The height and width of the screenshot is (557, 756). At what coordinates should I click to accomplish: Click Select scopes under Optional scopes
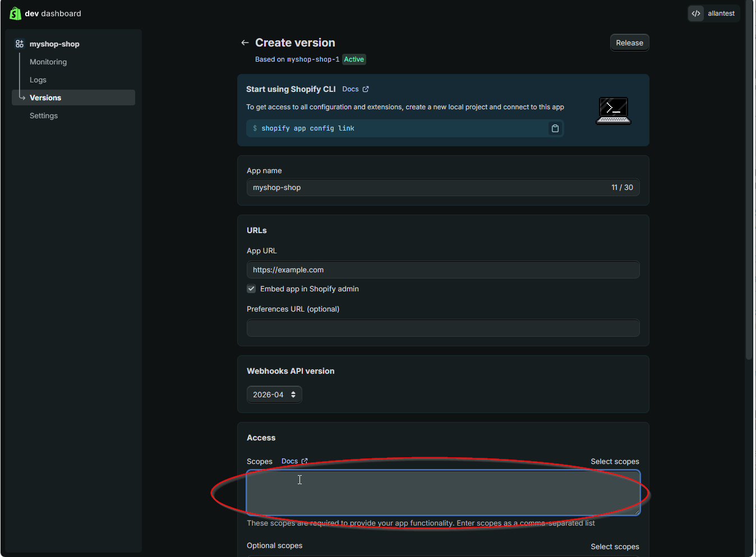coord(615,546)
